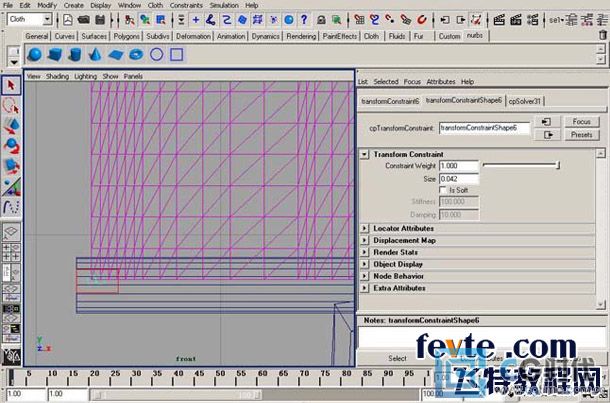Create a NURBS torus from the shelf

coord(136,54)
